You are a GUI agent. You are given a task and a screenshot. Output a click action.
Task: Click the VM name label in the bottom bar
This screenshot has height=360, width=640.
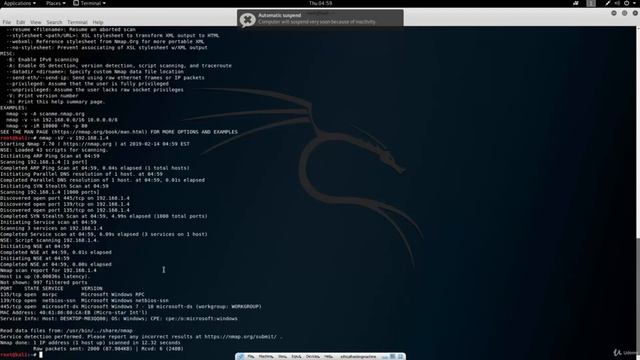pos(358,357)
